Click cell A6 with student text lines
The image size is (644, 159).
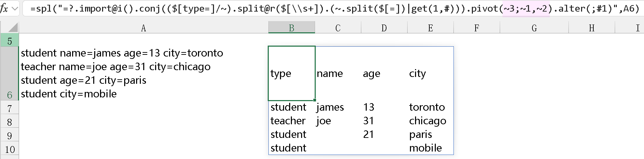click(143, 74)
